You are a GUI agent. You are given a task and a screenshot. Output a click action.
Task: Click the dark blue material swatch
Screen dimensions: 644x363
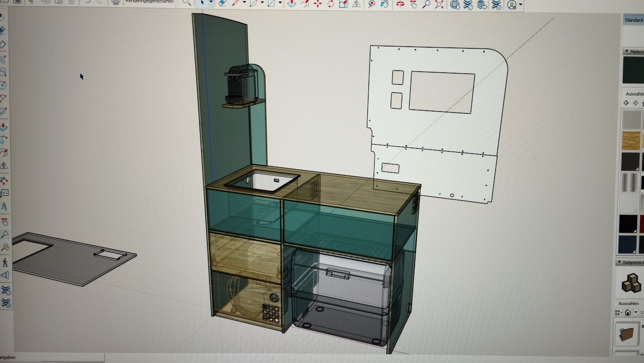tap(627, 244)
